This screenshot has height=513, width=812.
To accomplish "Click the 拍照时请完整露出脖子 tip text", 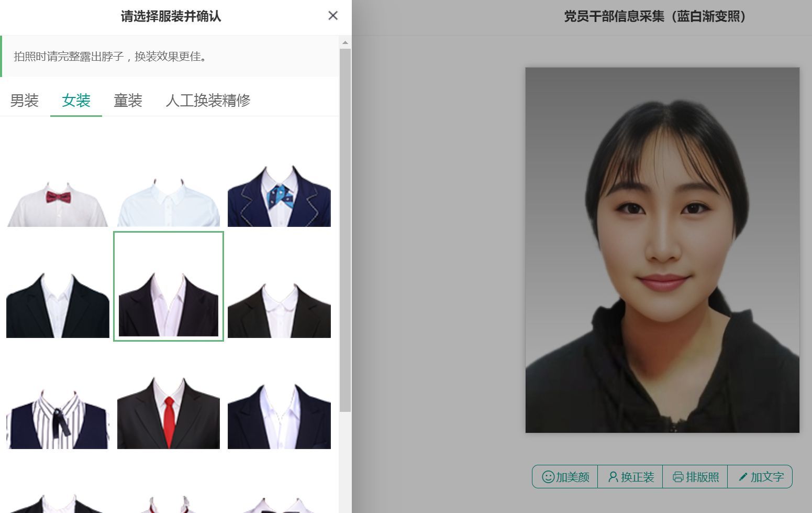I will click(110, 57).
